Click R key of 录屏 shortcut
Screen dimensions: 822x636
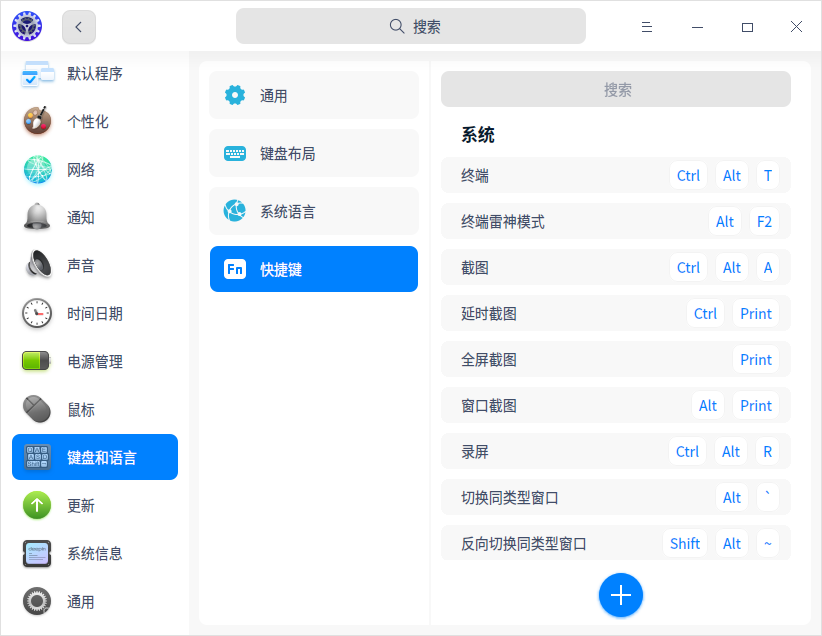pyautogui.click(x=767, y=451)
